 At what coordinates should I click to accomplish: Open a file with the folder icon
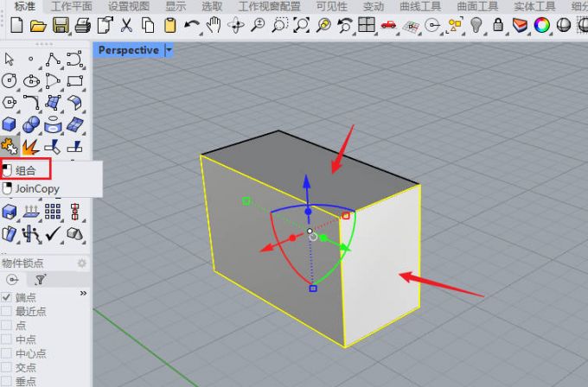(x=38, y=26)
